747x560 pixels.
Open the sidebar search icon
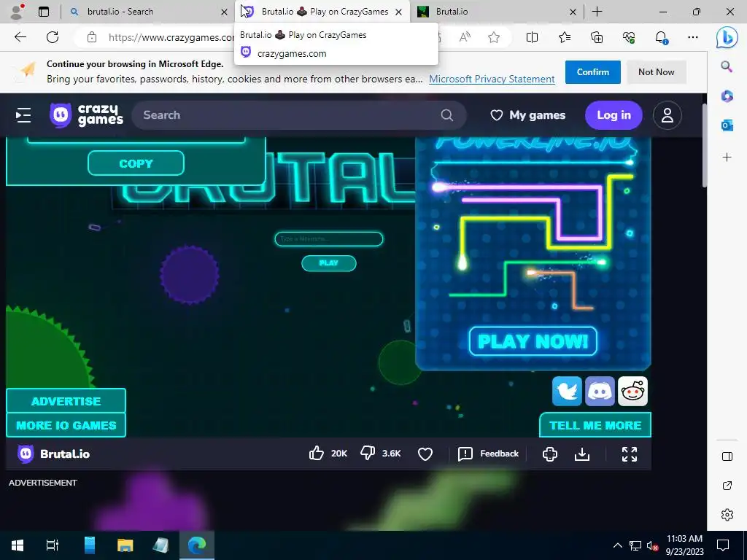pyautogui.click(x=727, y=66)
